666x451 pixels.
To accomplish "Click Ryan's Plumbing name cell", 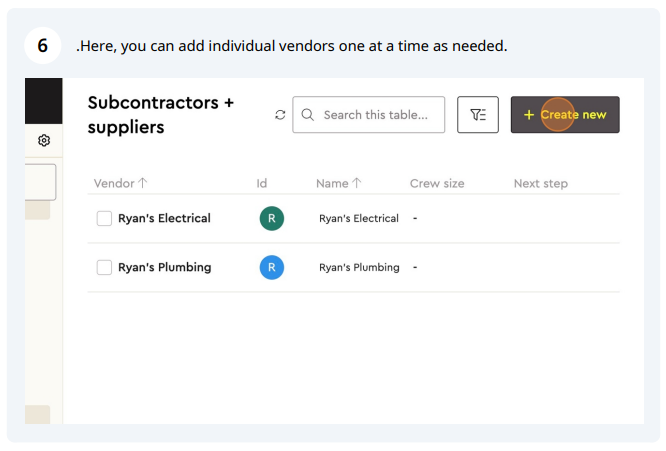I will pos(359,268).
